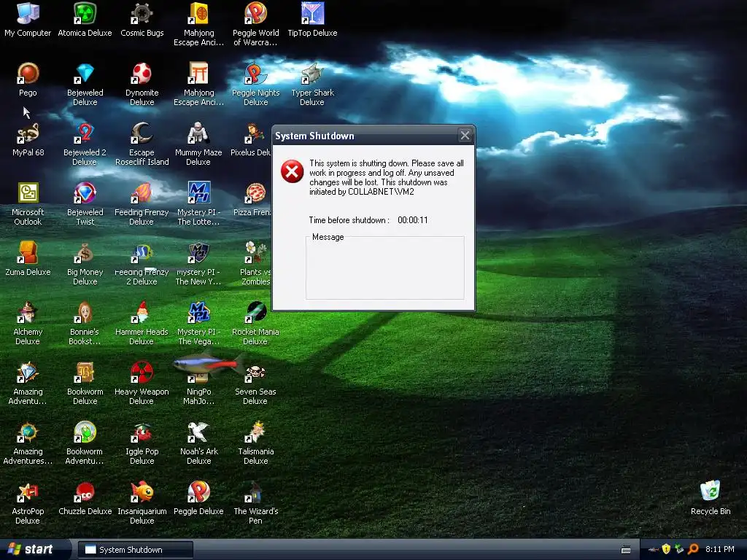Open the Mummy Maze Deluxe shortcut
This screenshot has height=560, width=747.
pyautogui.click(x=198, y=144)
